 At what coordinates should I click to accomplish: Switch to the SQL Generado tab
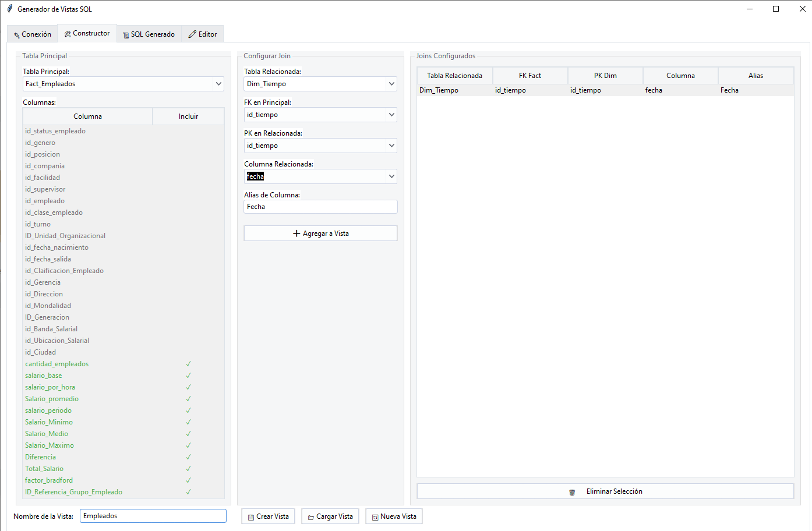point(149,34)
